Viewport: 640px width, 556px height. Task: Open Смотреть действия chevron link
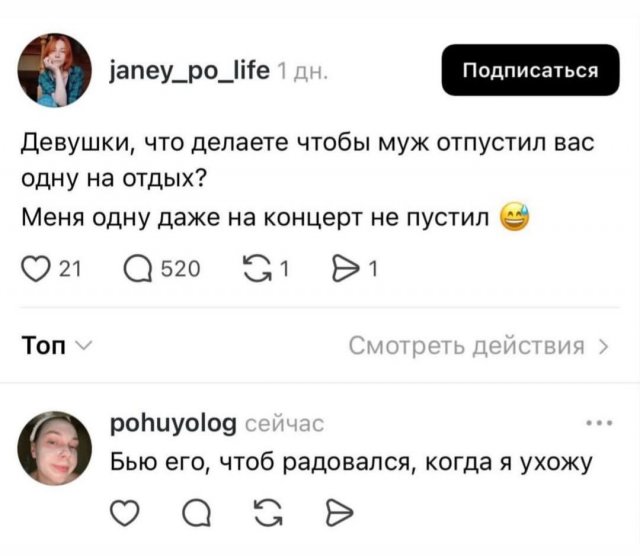click(479, 346)
